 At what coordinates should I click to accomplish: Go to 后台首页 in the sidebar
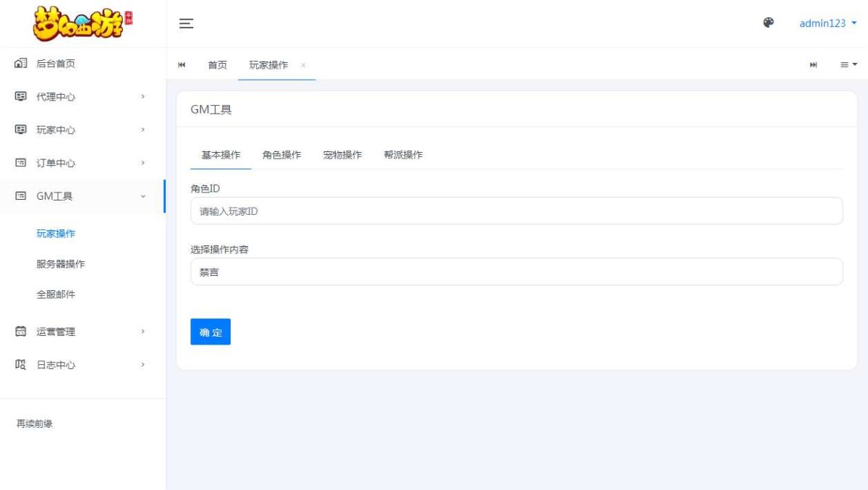[x=56, y=64]
